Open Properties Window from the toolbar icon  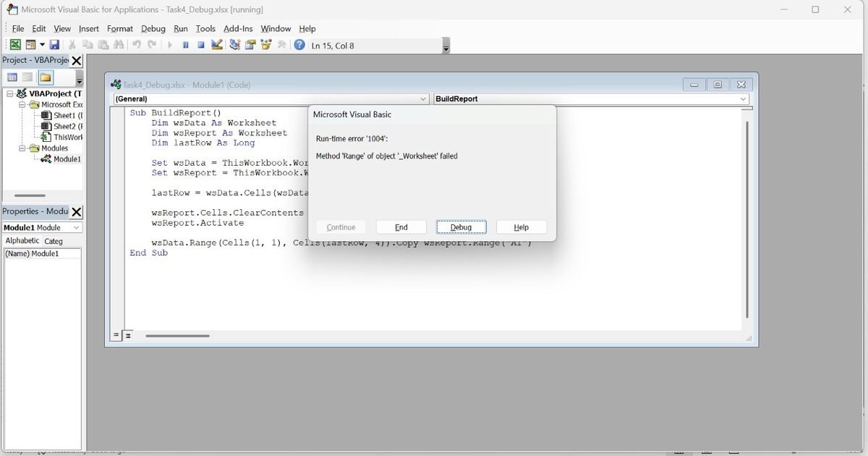click(x=250, y=45)
